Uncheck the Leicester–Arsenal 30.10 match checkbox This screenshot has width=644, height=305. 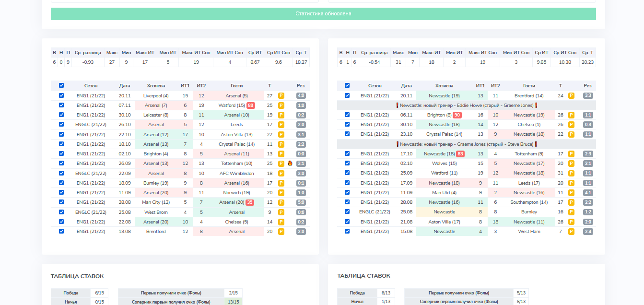[61, 115]
